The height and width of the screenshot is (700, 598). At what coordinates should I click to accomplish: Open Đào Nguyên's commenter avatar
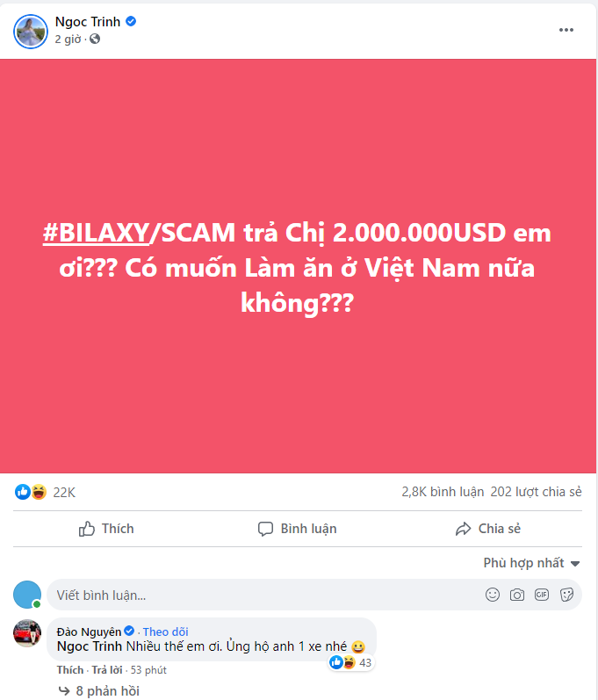[27, 633]
